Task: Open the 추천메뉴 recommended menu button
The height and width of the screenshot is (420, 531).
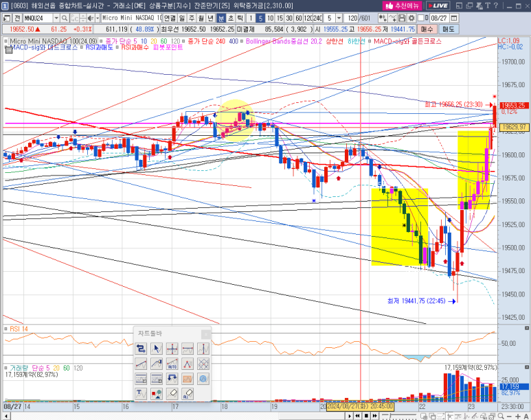Action: (403, 5)
